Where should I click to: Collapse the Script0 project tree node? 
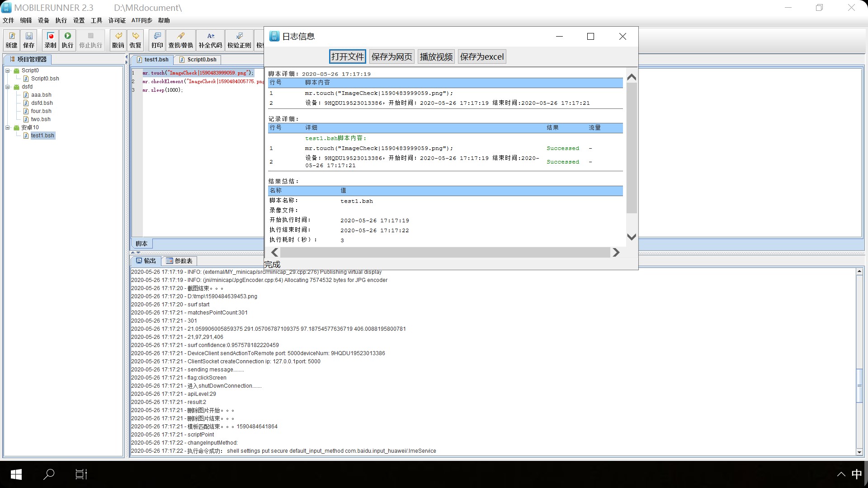coord(8,70)
